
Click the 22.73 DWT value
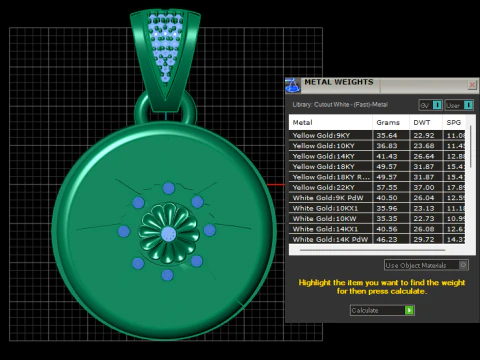click(424, 218)
